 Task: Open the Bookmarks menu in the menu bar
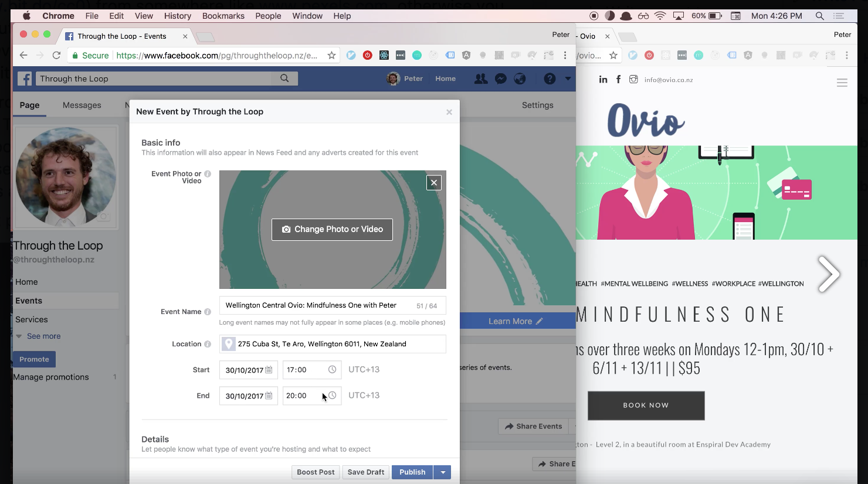point(223,16)
